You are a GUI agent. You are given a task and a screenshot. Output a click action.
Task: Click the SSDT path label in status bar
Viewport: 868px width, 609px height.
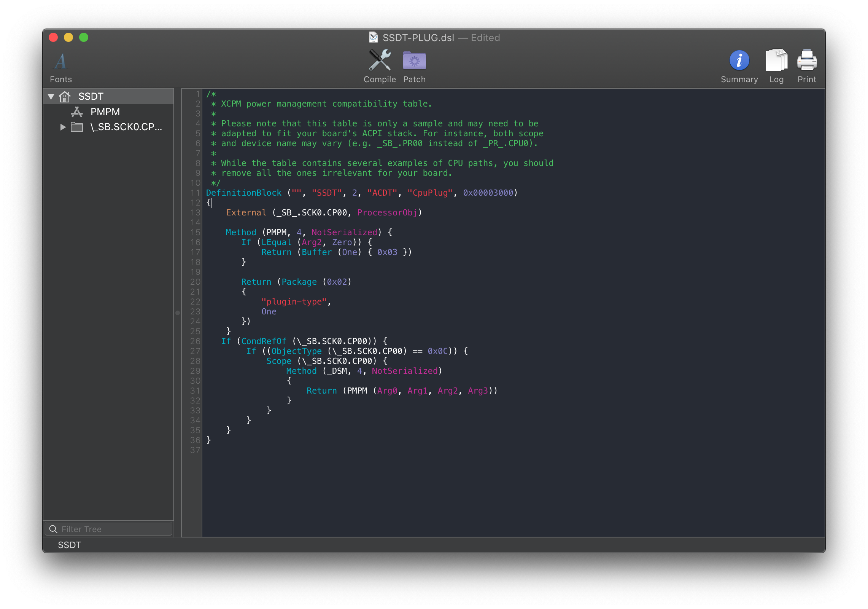[69, 545]
